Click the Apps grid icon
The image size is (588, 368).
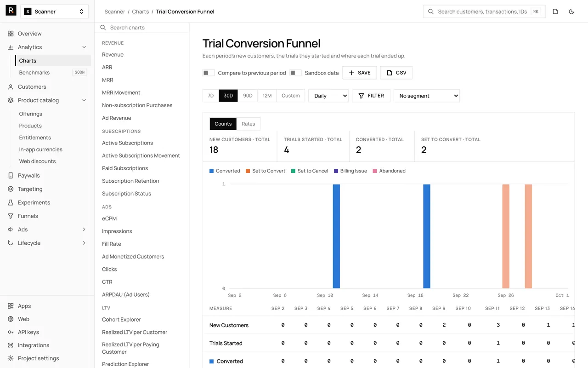11,306
